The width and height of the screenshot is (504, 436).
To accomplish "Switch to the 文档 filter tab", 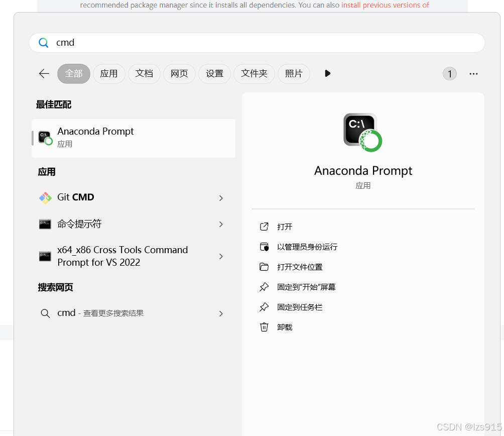I will (x=144, y=74).
